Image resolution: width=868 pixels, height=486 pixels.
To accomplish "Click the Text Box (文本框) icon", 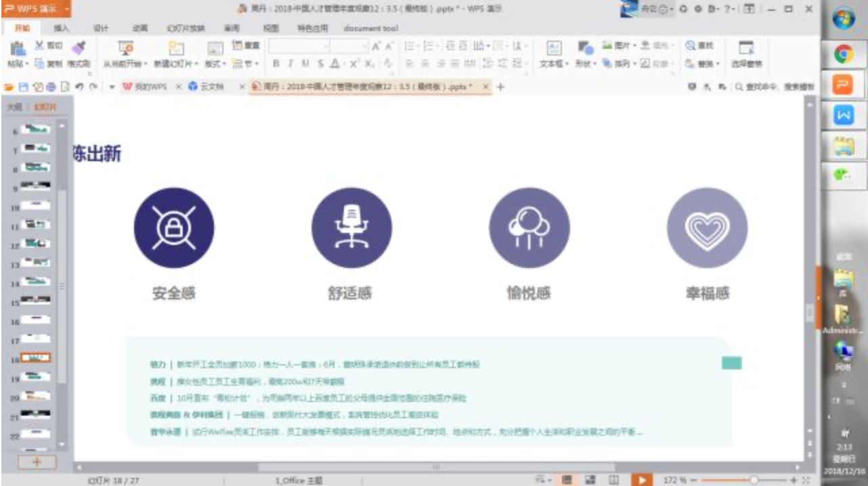I will pos(553,48).
